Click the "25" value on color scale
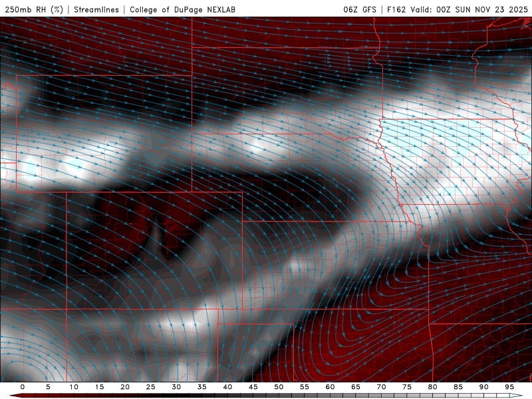The image size is (532, 399). click(151, 387)
